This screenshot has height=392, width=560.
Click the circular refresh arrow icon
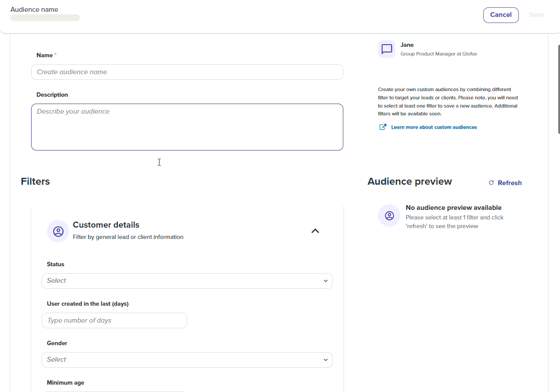coord(491,183)
